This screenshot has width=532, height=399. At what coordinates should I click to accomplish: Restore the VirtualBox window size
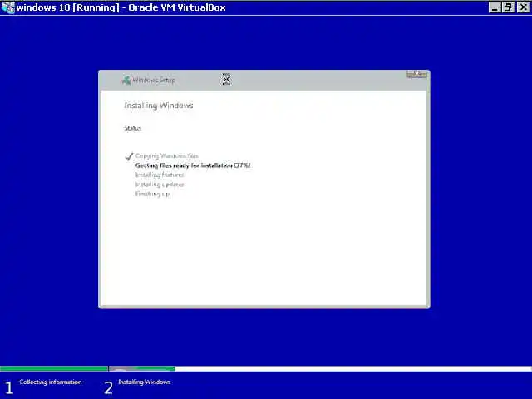(x=508, y=7)
